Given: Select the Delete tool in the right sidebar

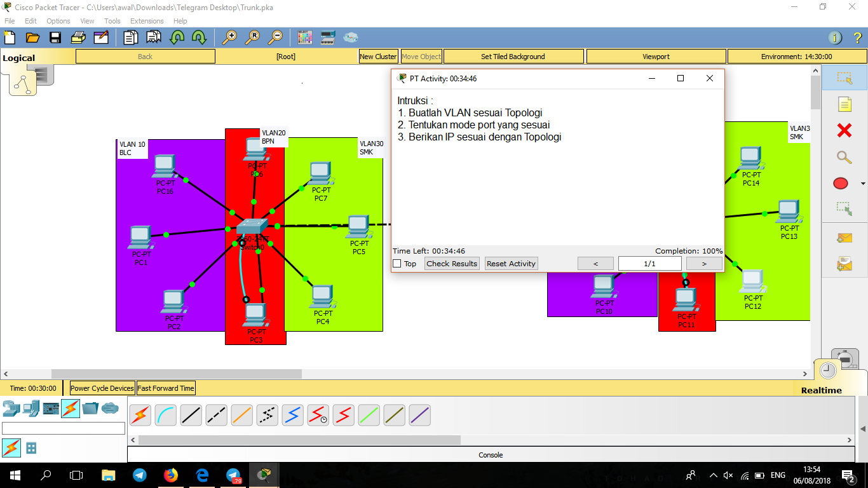Looking at the screenshot, I should (x=844, y=130).
